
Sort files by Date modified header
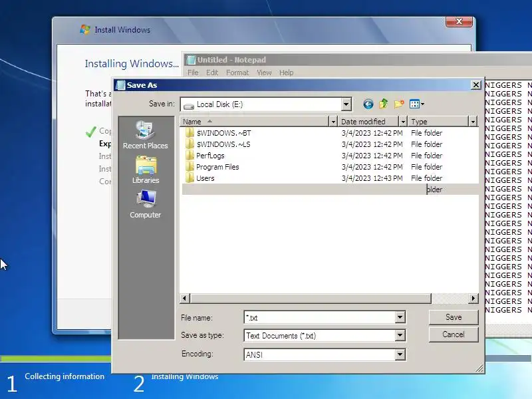tap(368, 122)
